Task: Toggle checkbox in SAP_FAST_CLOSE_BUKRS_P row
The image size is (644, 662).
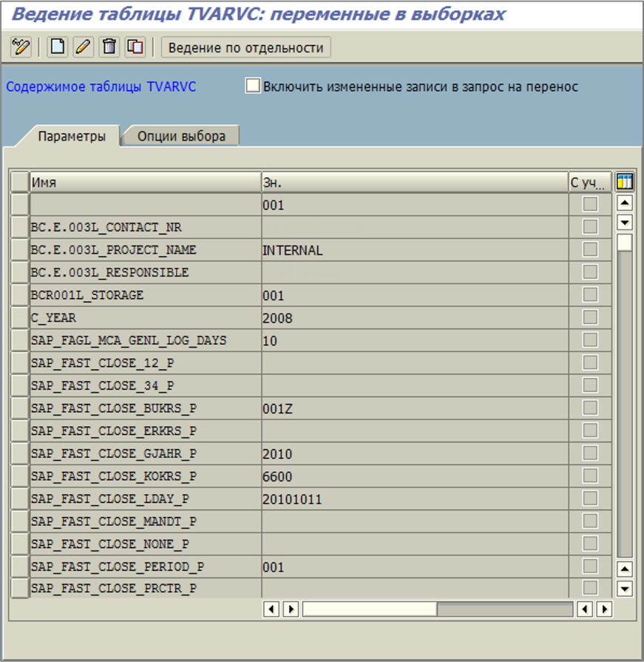Action: tap(590, 408)
